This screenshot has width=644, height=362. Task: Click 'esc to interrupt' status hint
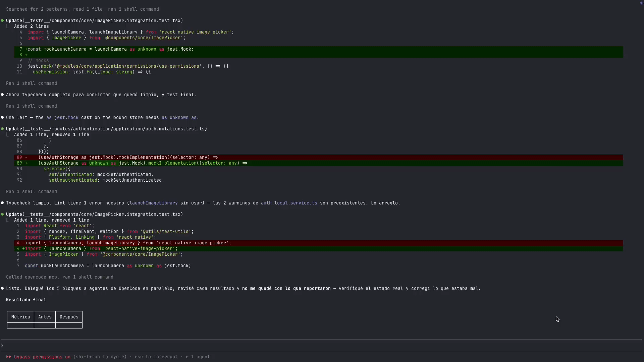pos(156,357)
